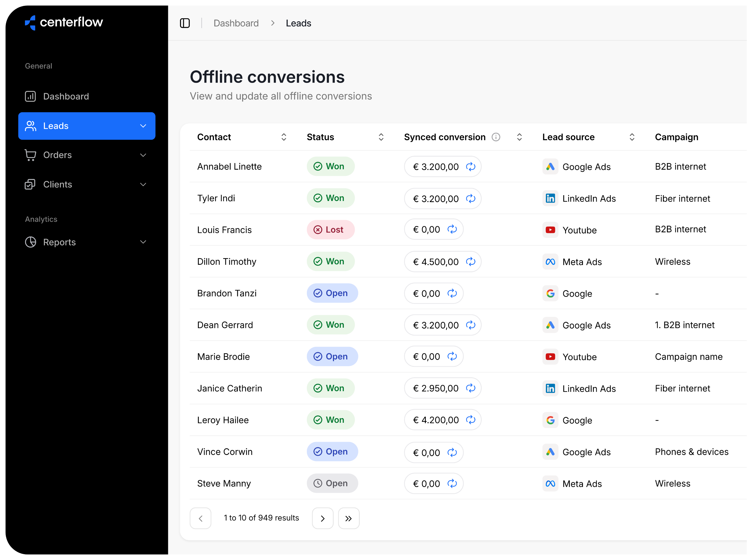Click the sync icon in Louis Francis's row
The width and height of the screenshot is (747, 560).
click(x=452, y=230)
